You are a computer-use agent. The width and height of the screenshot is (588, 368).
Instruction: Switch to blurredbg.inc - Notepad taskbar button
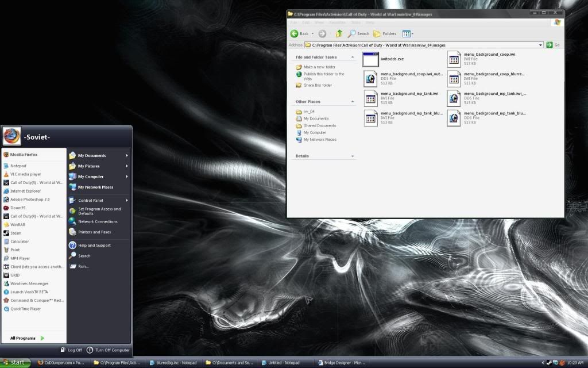coord(173,363)
